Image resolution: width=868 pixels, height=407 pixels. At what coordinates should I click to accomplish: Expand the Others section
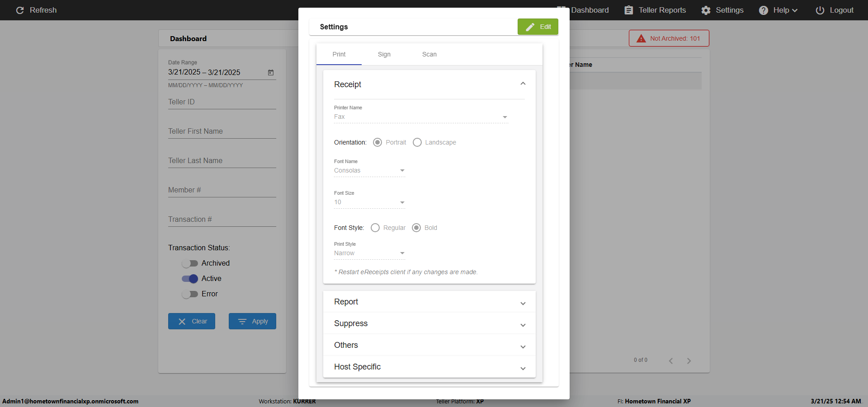[429, 345]
